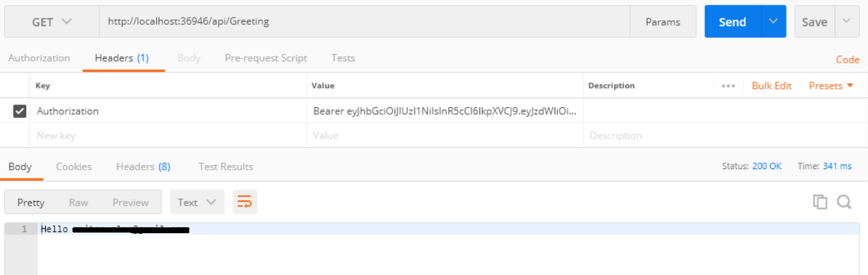Open the Code snippet link
Image resolution: width=868 pixels, height=275 pixels.
pos(848,59)
